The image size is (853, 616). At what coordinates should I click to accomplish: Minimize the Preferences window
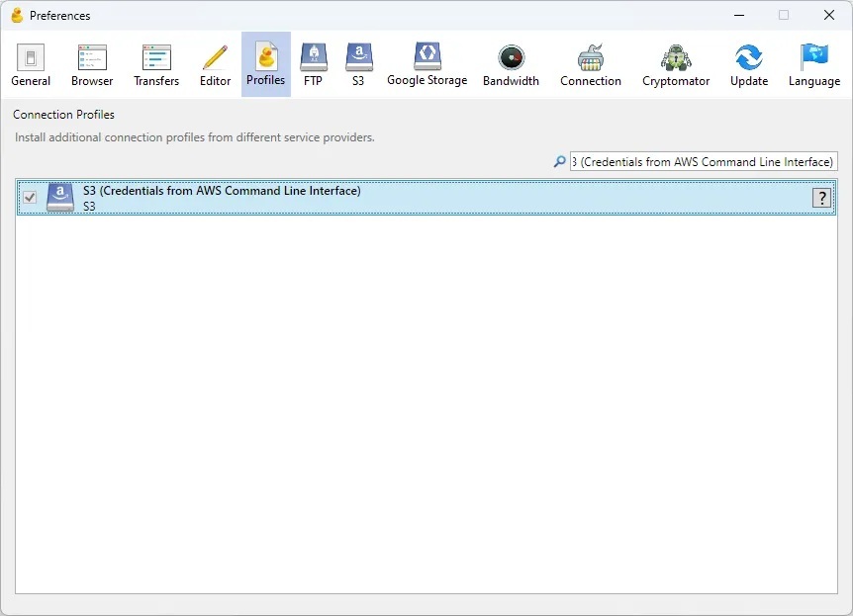tap(739, 15)
